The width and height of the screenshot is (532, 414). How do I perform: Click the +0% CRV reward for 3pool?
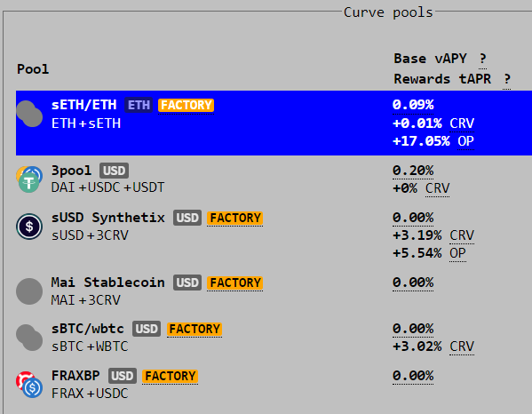point(421,188)
